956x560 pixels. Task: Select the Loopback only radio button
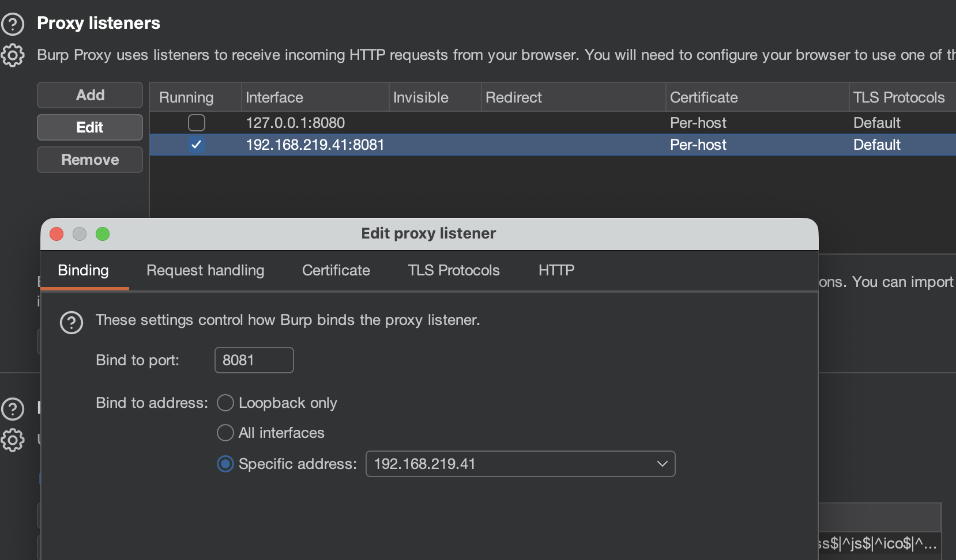tap(225, 403)
